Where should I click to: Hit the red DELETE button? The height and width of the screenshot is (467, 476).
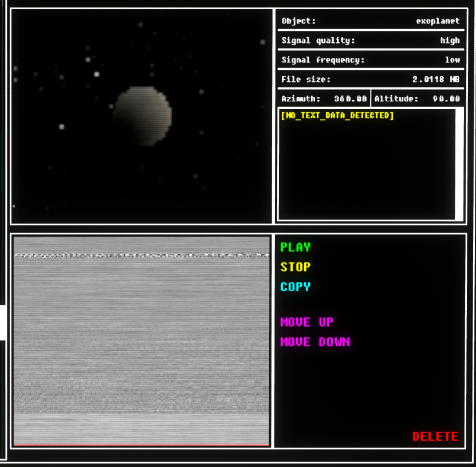pos(435,437)
